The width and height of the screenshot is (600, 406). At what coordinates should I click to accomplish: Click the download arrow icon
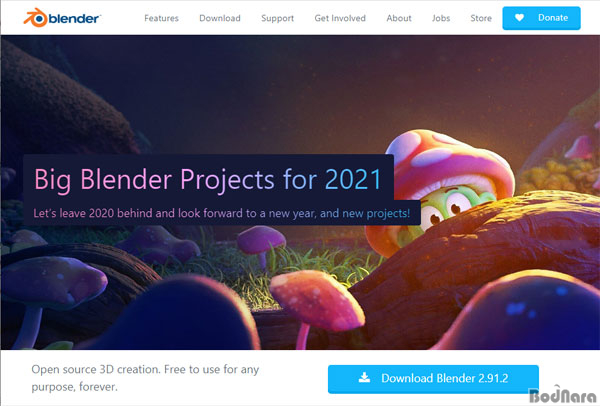pyautogui.click(x=364, y=378)
